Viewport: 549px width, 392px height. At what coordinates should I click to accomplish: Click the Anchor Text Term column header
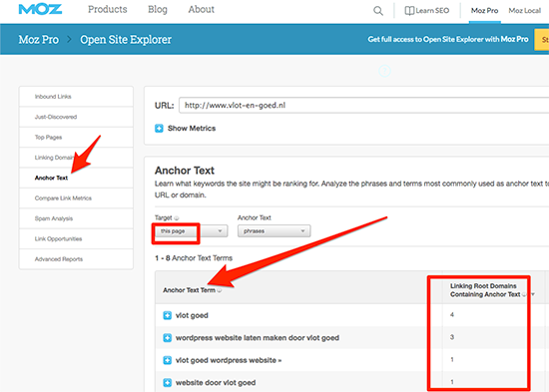pos(189,290)
